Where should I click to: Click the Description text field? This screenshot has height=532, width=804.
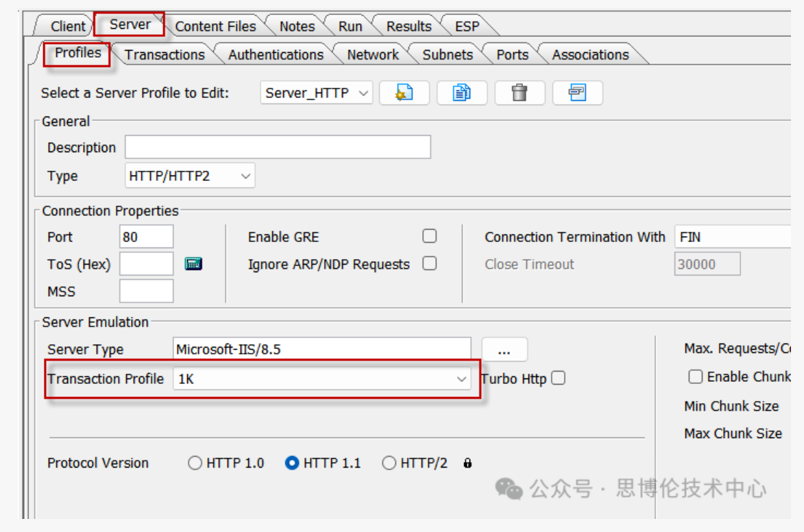278,147
